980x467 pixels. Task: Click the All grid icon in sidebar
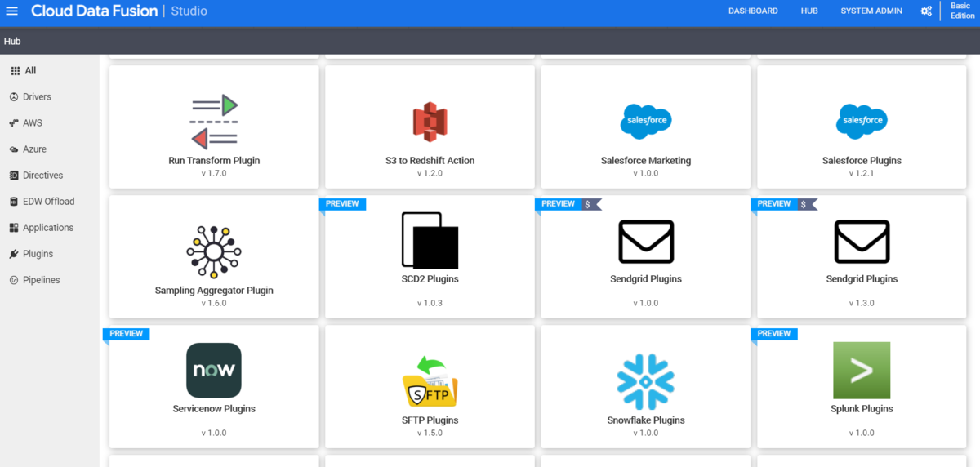15,71
